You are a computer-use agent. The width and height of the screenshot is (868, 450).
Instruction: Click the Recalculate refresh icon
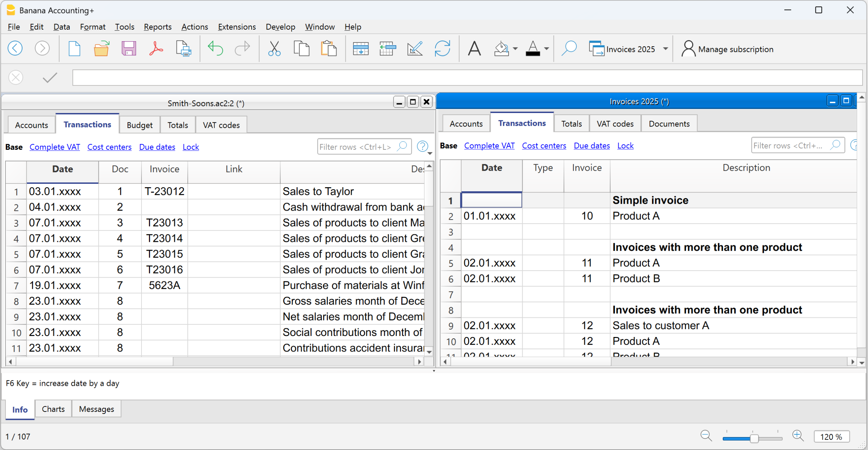coord(442,49)
